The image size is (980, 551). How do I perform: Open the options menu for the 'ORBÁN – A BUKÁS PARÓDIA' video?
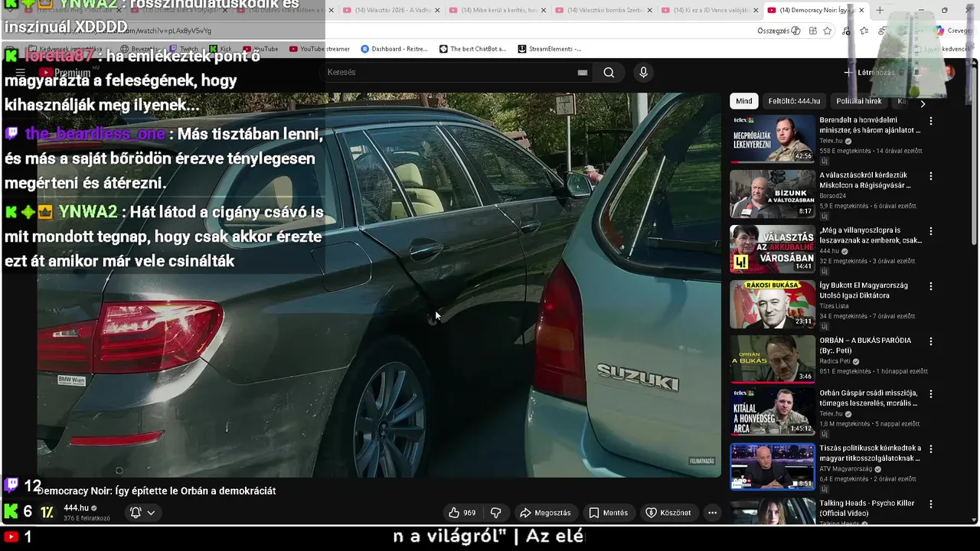pos(931,341)
